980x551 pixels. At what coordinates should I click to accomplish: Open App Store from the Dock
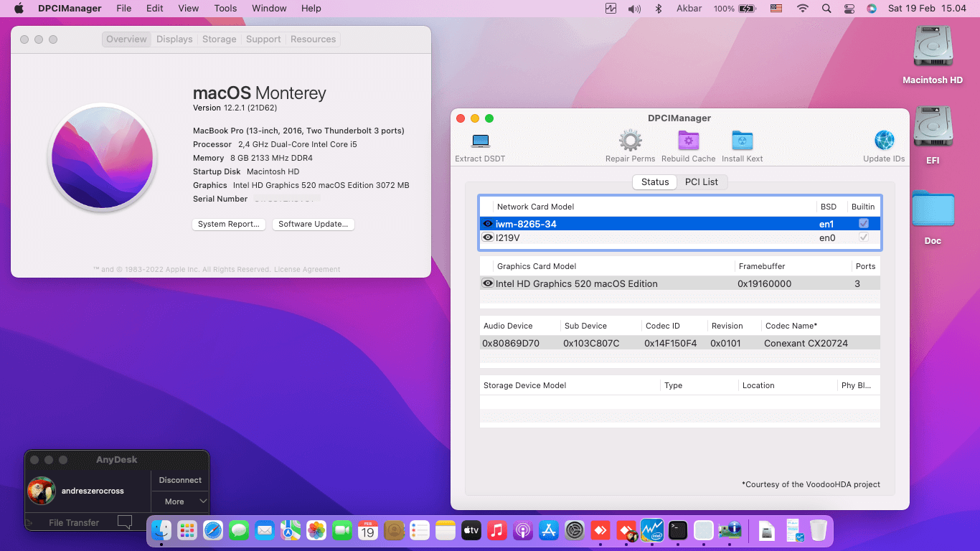[x=548, y=530]
